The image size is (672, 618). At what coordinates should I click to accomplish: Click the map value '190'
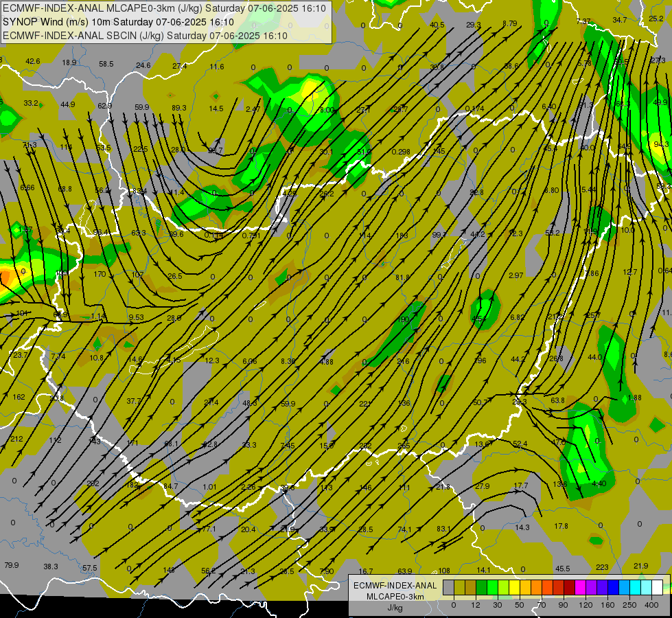coord(403,319)
